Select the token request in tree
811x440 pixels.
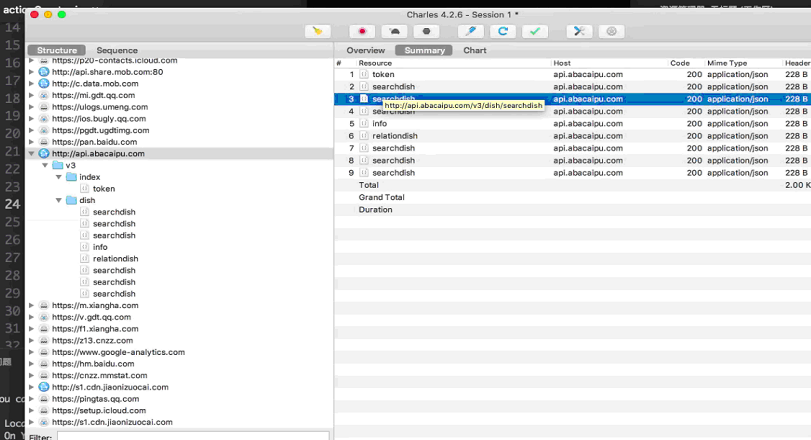click(x=103, y=189)
